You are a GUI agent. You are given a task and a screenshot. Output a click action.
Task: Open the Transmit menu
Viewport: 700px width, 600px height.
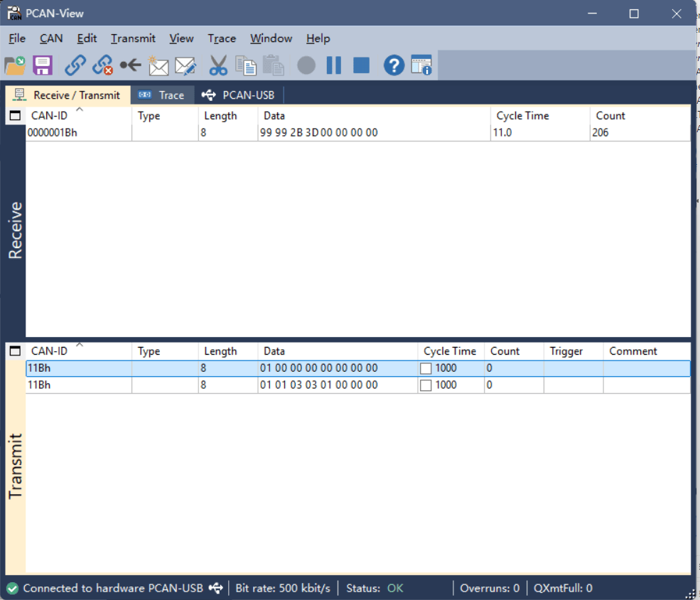(133, 38)
